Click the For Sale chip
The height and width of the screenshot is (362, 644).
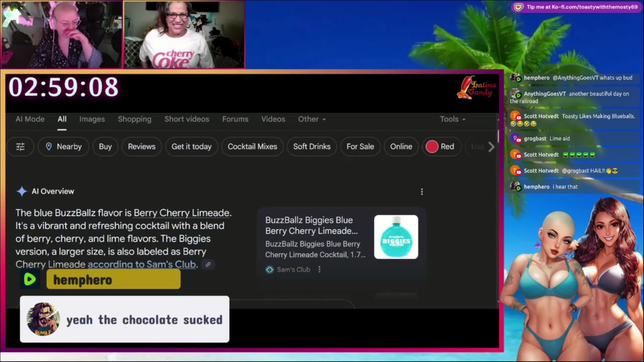pyautogui.click(x=360, y=147)
